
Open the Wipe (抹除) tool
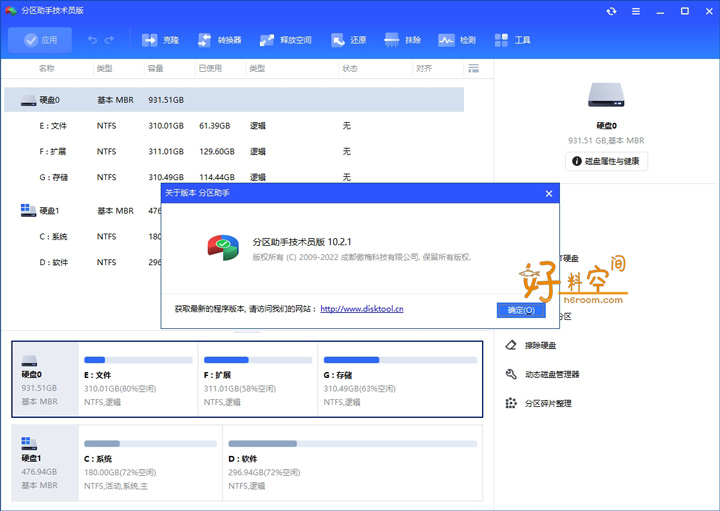point(403,40)
